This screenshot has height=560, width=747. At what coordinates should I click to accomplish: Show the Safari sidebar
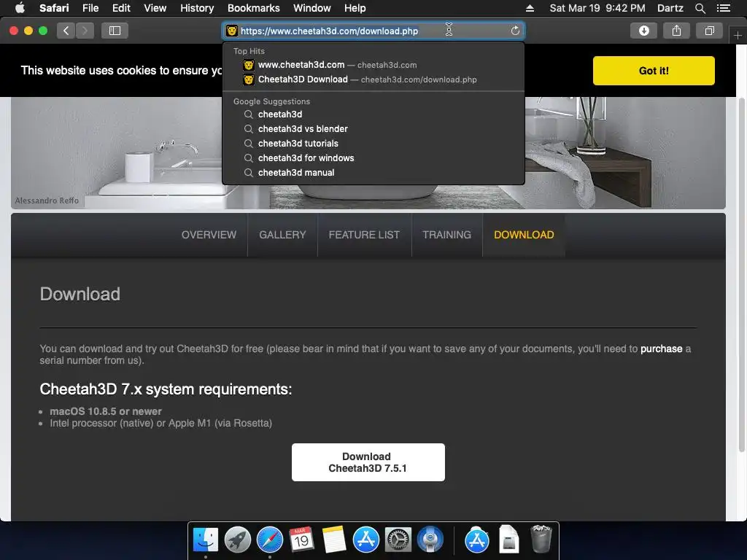(x=115, y=31)
